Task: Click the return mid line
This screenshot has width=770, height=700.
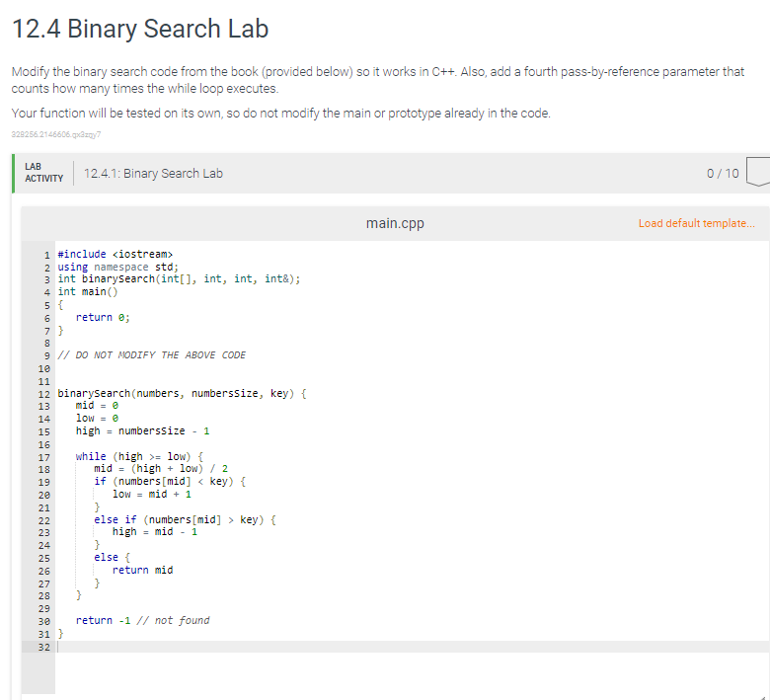Action: [x=142, y=570]
